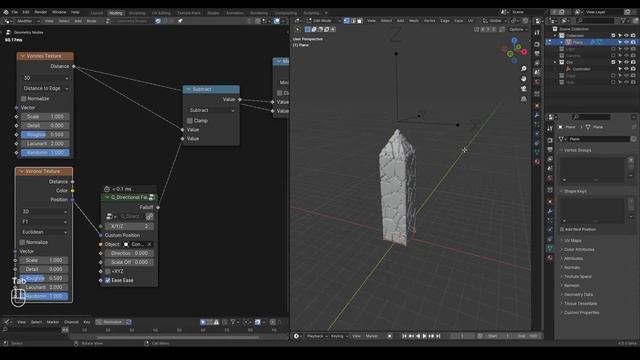Viewport: 640px width, 360px height.
Task: Click the Lacunarity field on top Voronoi node
Action: tap(45, 143)
